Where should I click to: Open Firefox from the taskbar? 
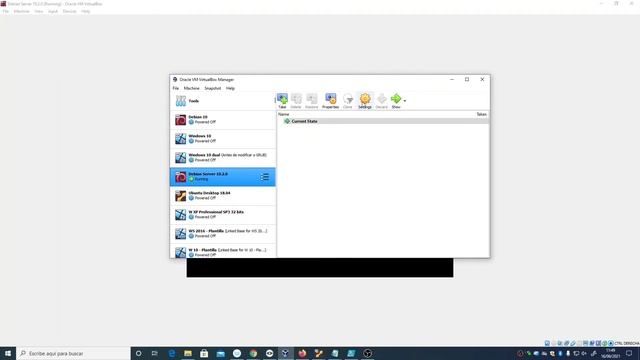(x=302, y=353)
